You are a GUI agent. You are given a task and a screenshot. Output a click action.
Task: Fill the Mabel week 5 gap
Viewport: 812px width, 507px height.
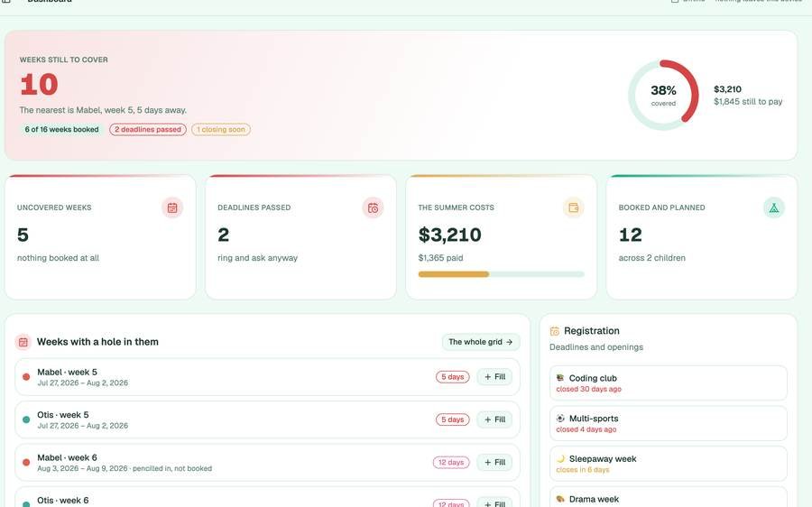494,377
